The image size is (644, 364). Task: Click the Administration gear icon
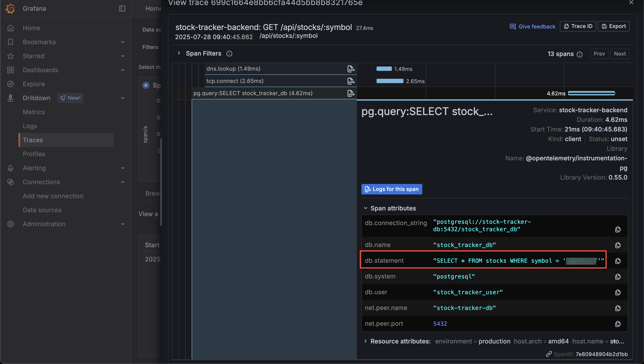tap(11, 224)
